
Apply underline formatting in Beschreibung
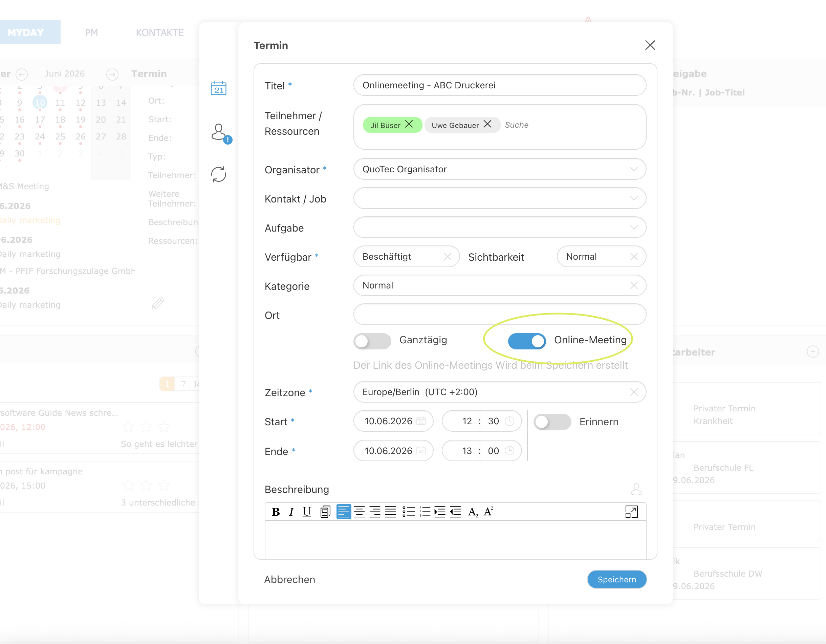(307, 512)
